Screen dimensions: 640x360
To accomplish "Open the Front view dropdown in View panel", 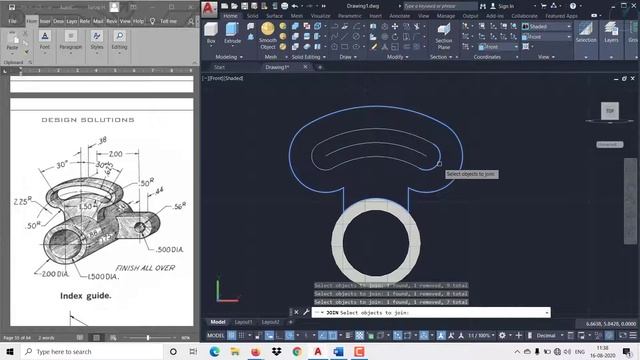I will tap(547, 37).
